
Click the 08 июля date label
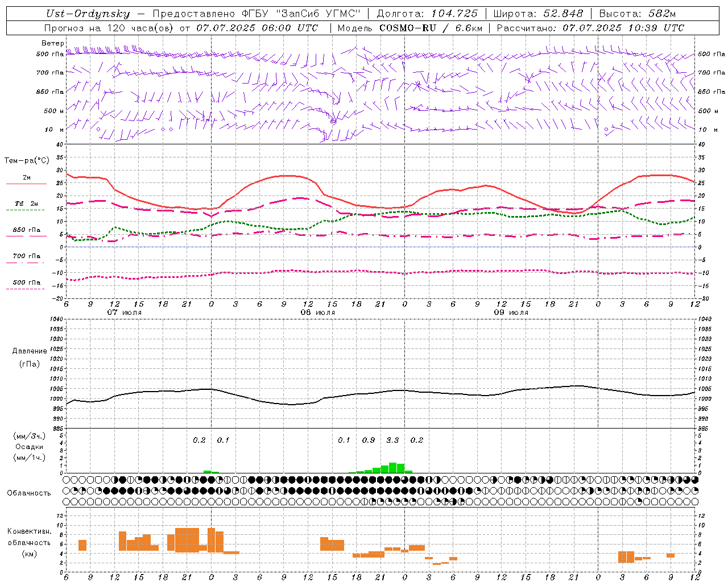[318, 313]
